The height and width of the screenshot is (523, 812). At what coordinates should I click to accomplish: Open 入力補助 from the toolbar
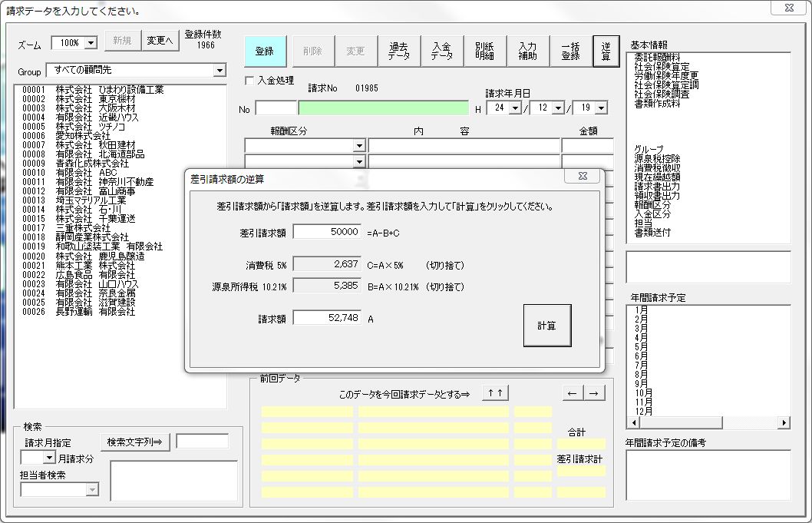(x=528, y=51)
